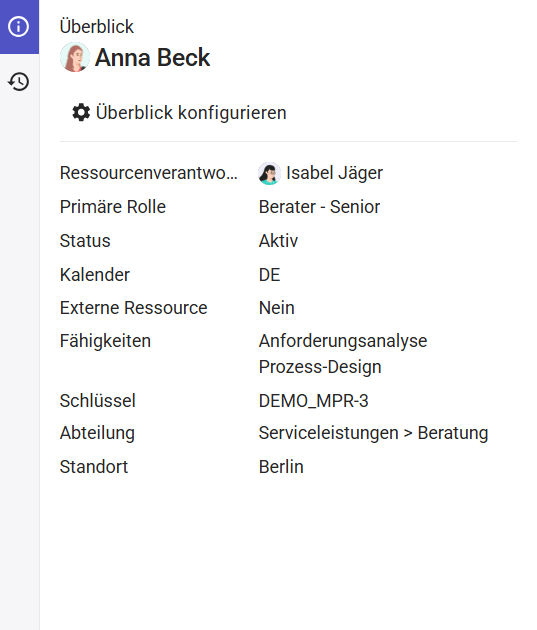Select the Anforderungsanalyse skill
Viewport: 537px width, 630px height.
(x=343, y=341)
